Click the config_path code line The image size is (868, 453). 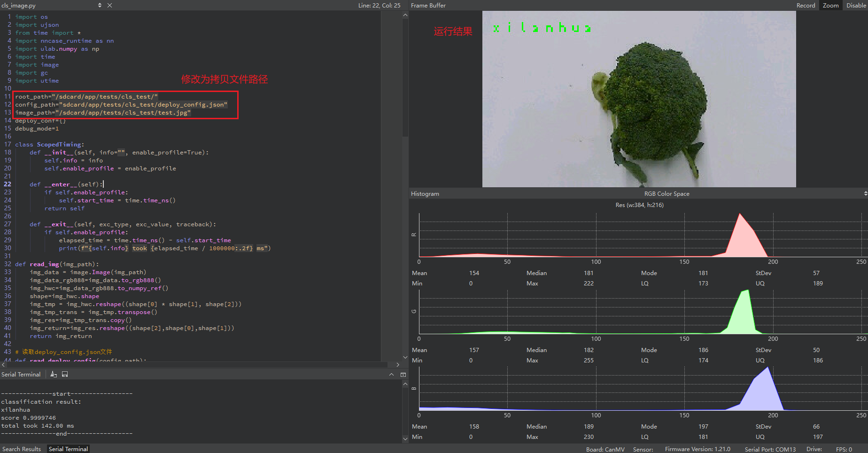coord(121,105)
